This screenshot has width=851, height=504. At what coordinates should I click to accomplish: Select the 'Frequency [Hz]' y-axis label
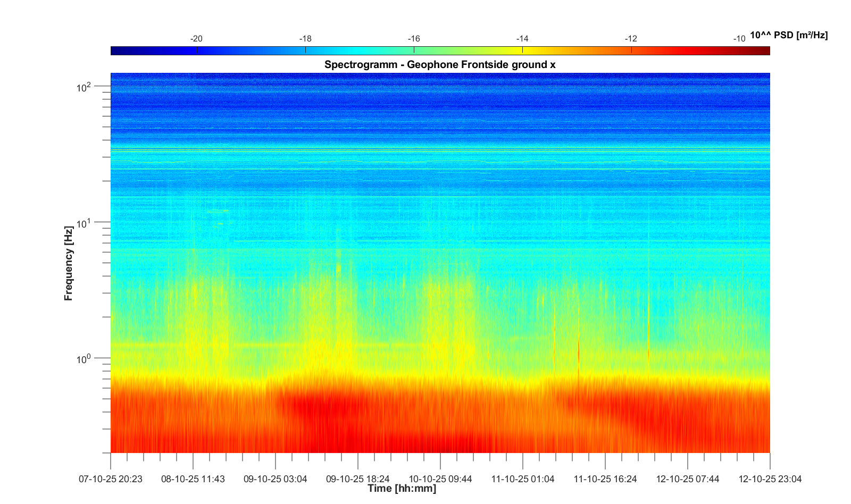[x=68, y=264]
